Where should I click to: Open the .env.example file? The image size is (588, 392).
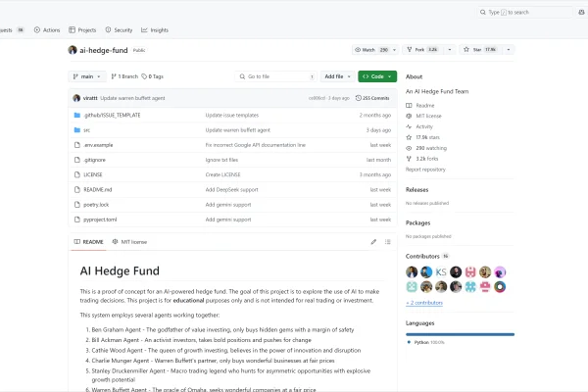98,145
